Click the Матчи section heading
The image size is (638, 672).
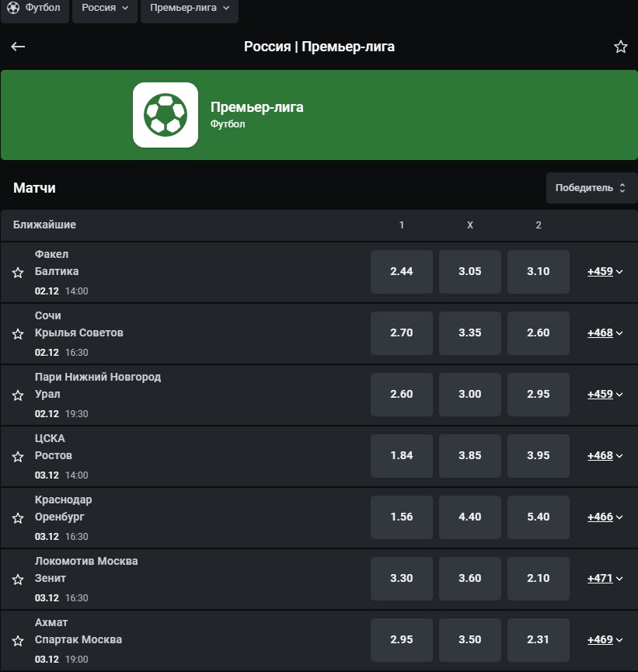click(34, 188)
